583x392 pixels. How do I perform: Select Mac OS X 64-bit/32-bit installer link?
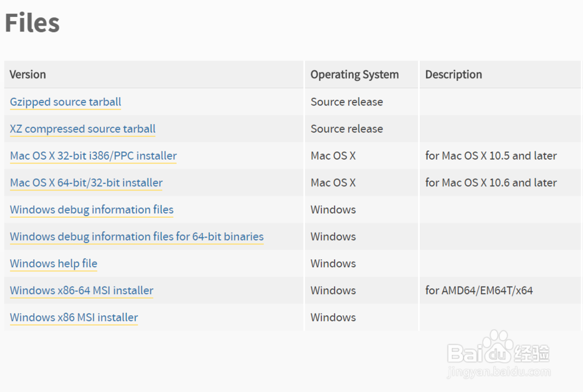click(86, 183)
